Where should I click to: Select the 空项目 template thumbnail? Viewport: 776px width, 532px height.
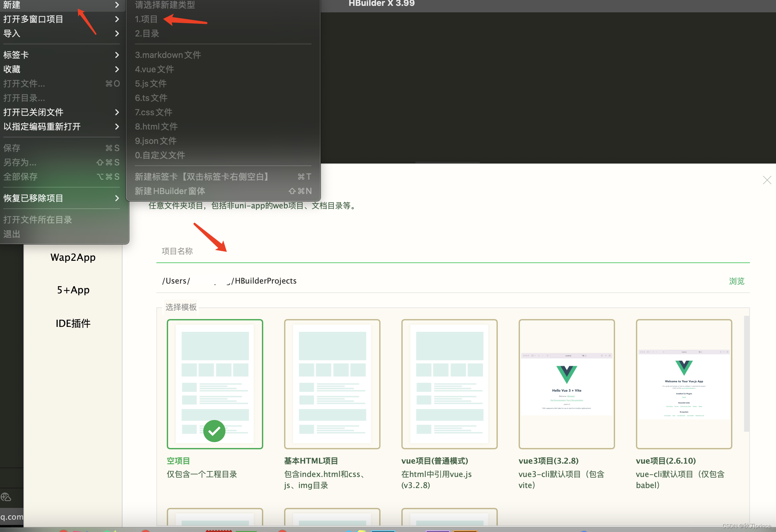tap(215, 384)
